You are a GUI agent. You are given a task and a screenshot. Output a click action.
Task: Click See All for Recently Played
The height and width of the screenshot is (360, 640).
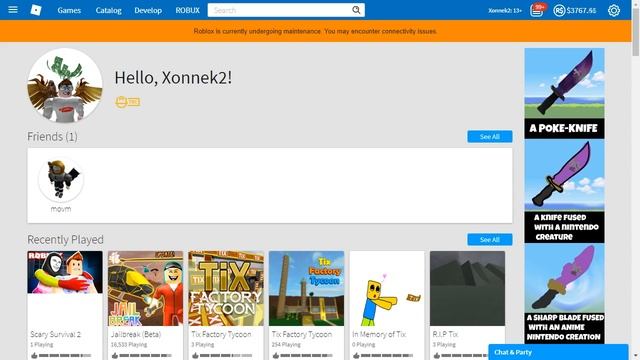490,240
